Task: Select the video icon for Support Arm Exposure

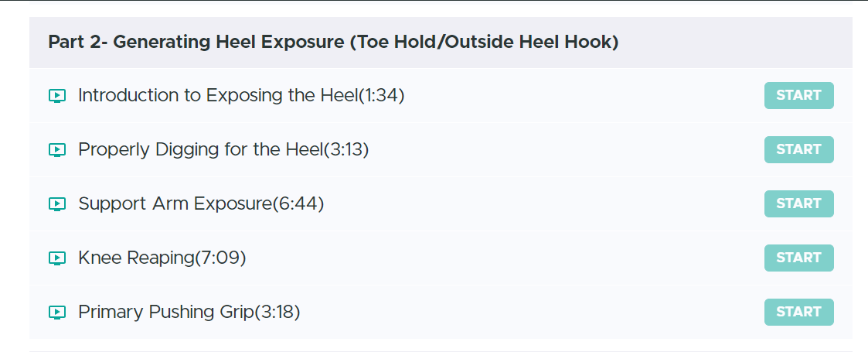Action: coord(56,204)
